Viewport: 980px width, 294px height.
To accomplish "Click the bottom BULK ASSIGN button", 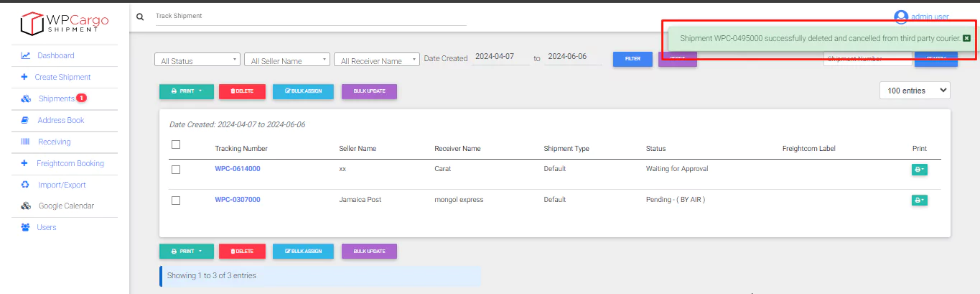I will click(303, 251).
